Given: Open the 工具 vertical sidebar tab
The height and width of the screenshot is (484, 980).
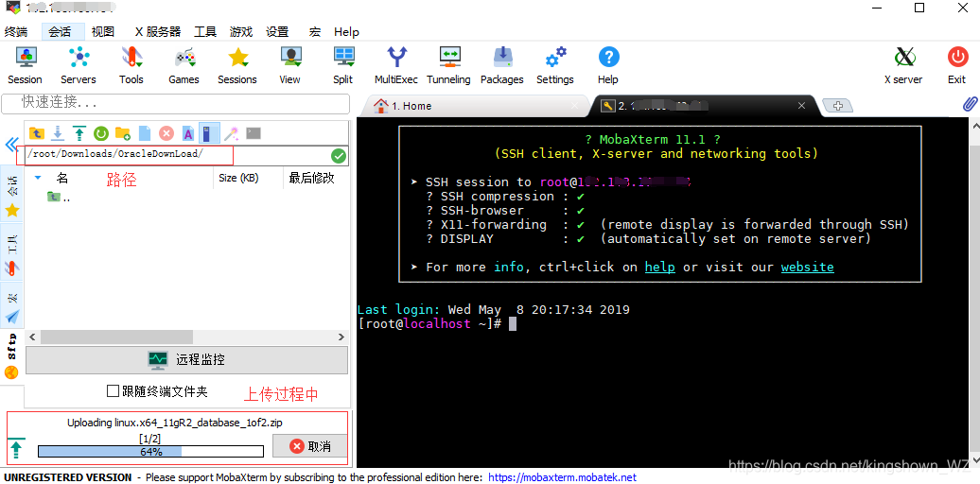Looking at the screenshot, I should (12, 253).
